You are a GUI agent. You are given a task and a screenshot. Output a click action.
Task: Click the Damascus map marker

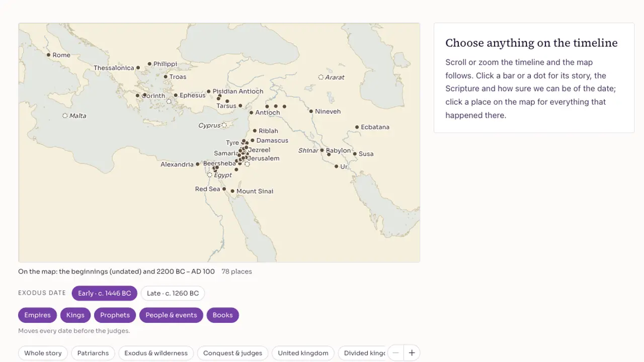click(x=252, y=140)
